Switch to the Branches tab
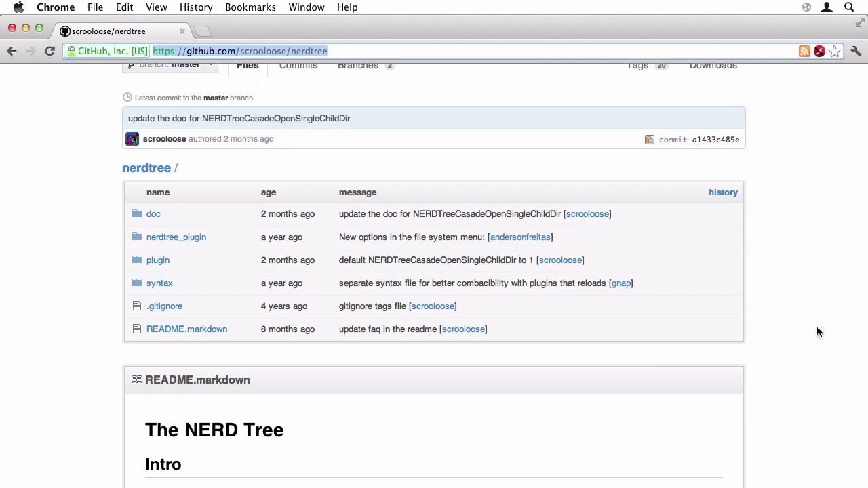Screen dimensions: 868x488 (366, 66)
